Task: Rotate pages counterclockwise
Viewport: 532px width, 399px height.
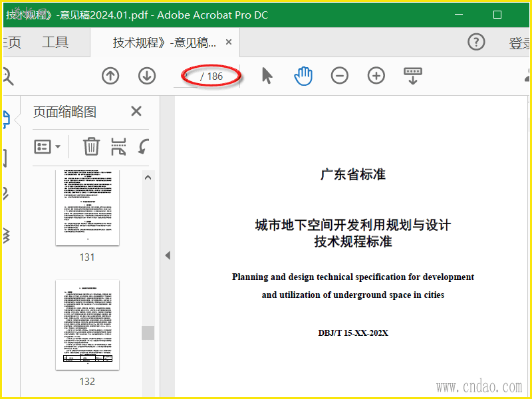Action: pyautogui.click(x=144, y=146)
